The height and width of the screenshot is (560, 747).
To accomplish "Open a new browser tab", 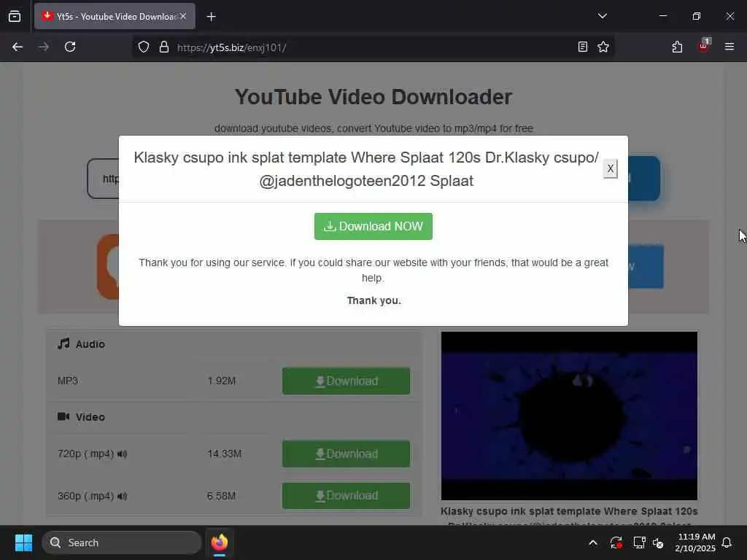I will point(211,17).
